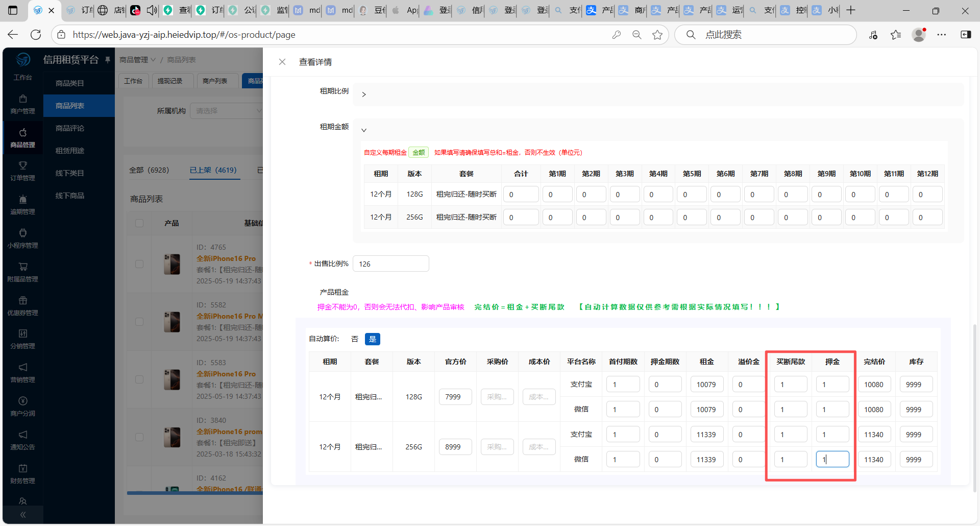This screenshot has width=980, height=526.
Task: Select 商品类目 submenu item
Action: pyautogui.click(x=79, y=83)
